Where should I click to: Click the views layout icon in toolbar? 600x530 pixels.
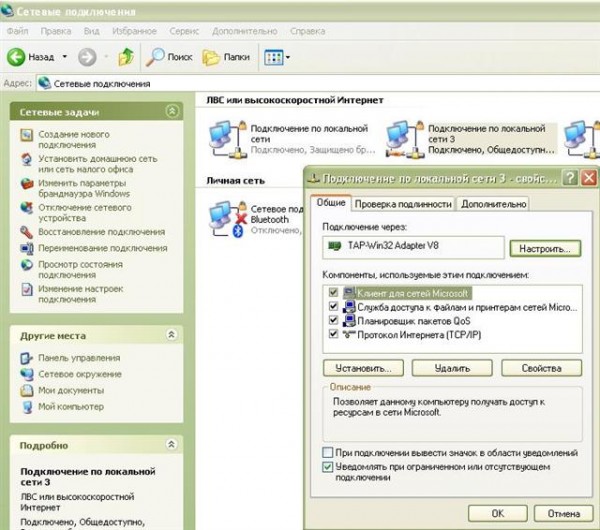(274, 57)
